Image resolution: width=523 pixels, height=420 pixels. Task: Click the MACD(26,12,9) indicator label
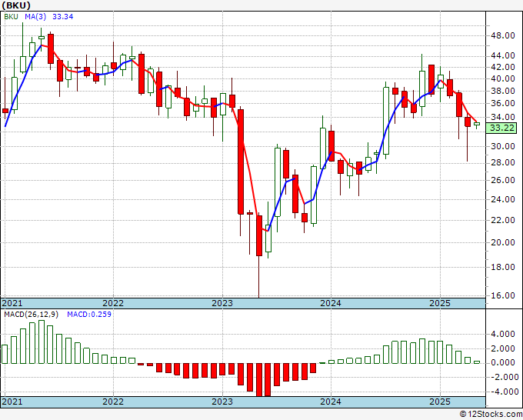coord(31,315)
